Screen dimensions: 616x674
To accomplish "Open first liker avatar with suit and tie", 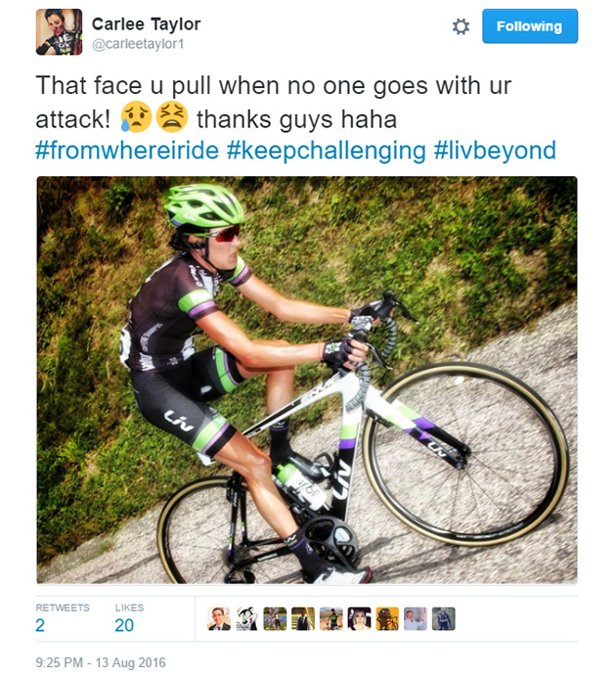I will [219, 618].
